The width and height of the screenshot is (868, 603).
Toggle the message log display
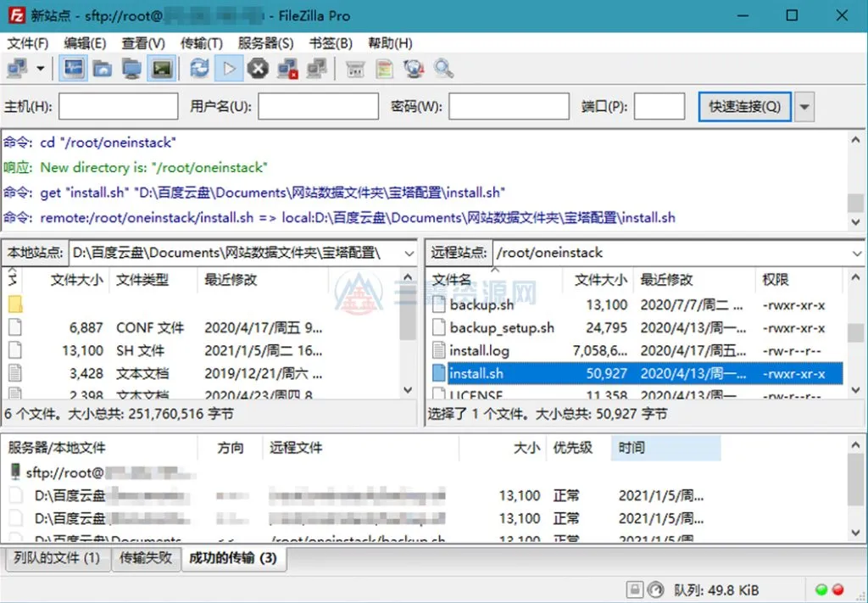click(x=73, y=68)
